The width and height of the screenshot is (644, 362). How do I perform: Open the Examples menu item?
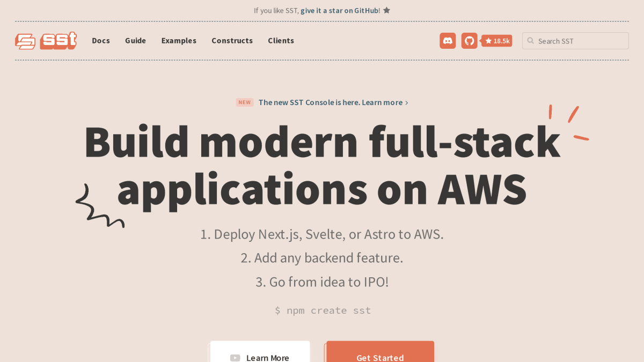point(179,41)
